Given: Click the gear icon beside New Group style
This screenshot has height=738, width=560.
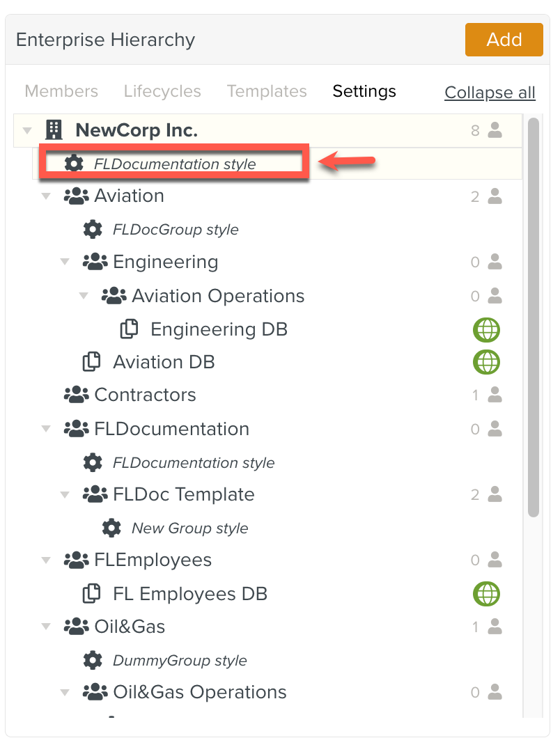Looking at the screenshot, I should [111, 528].
